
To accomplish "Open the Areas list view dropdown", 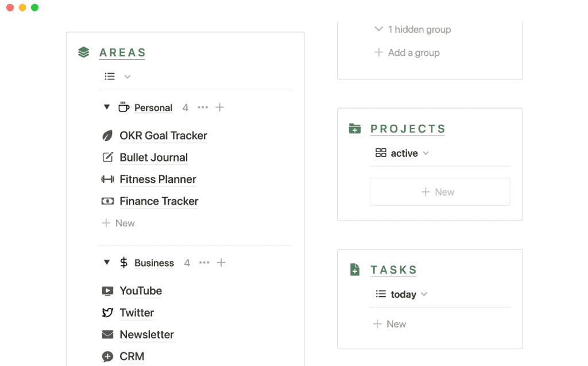I will [118, 76].
